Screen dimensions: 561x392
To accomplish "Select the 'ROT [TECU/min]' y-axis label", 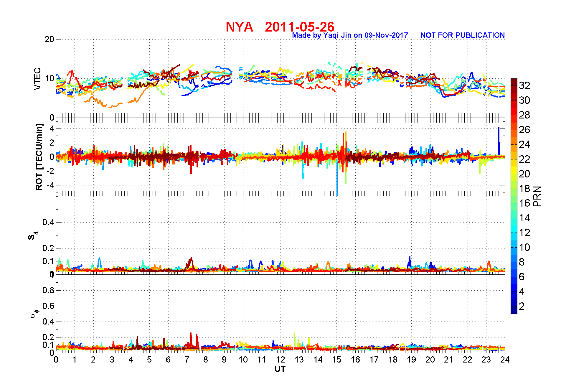I will [x=39, y=157].
